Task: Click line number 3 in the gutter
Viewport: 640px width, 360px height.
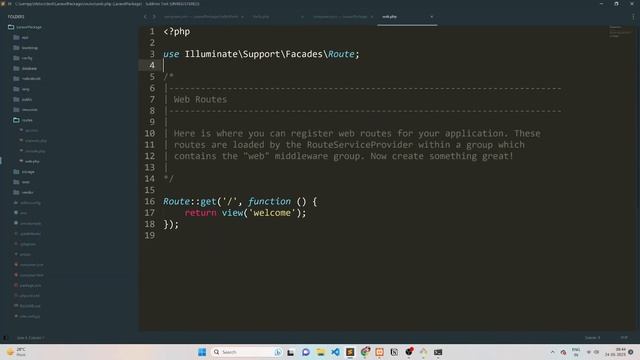Action: pos(152,54)
